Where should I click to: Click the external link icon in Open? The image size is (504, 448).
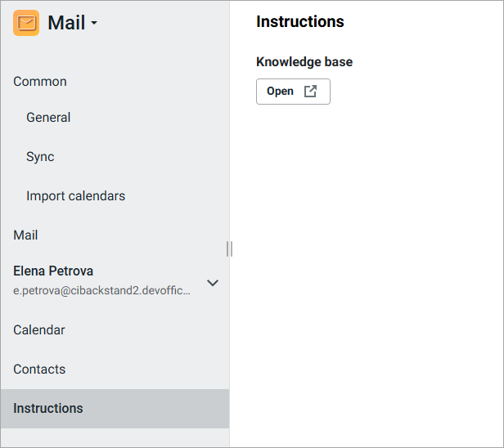(310, 92)
